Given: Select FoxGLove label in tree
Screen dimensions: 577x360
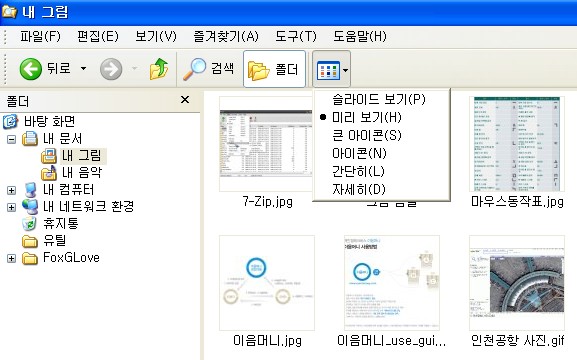Looking at the screenshot, I should pyautogui.click(x=71, y=258).
